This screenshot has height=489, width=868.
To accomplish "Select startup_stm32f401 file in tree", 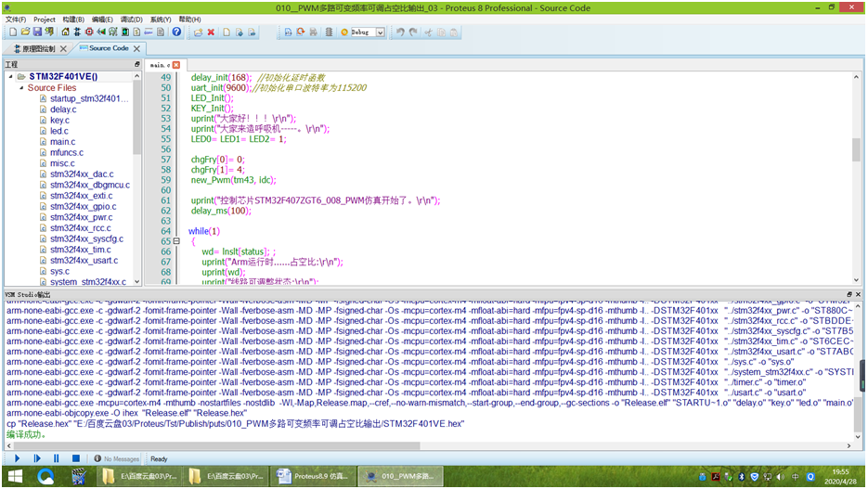I will [88, 98].
